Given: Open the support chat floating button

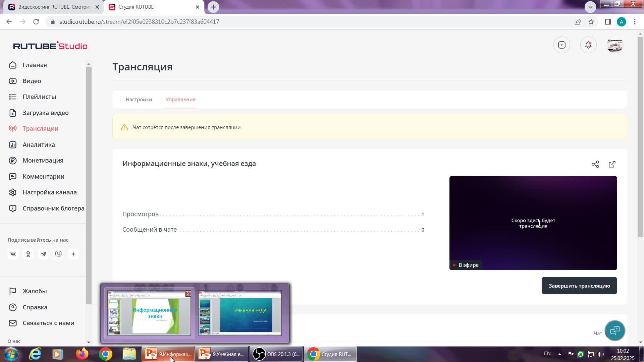Looking at the screenshot, I should pos(614,330).
